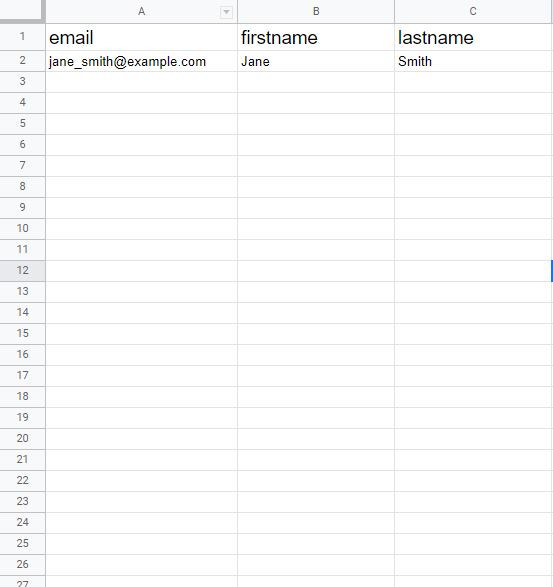Select column B header
This screenshot has height=587, width=553.
tap(316, 12)
